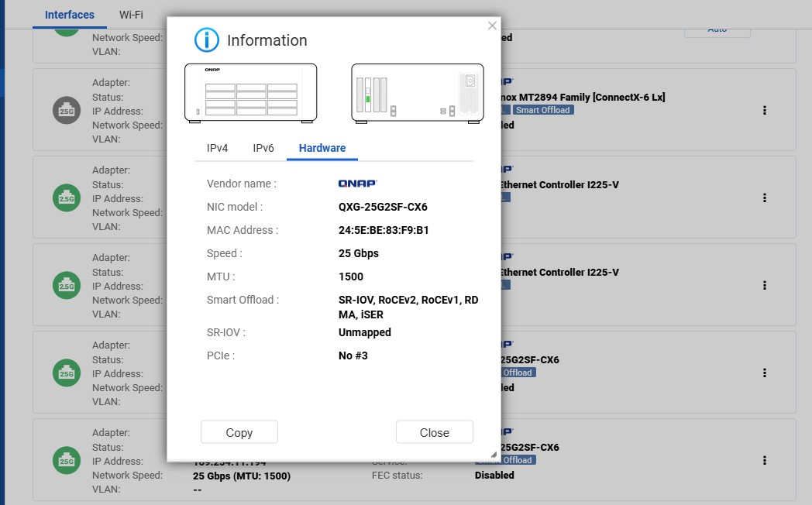Viewport: 812px width, 505px height.
Task: Click the dialog's corner resize handle
Action: click(x=494, y=455)
